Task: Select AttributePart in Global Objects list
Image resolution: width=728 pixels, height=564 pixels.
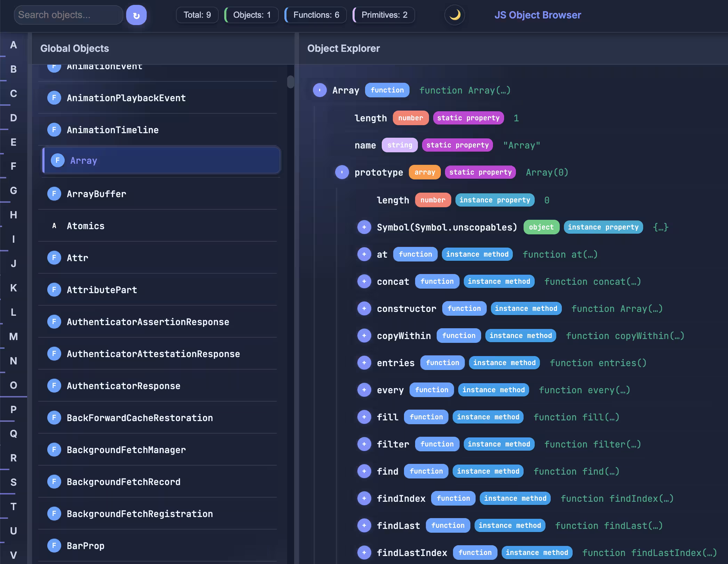Action: click(157, 290)
